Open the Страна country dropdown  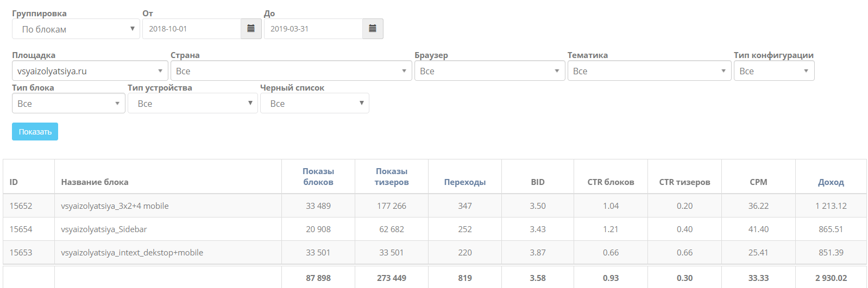click(x=291, y=71)
